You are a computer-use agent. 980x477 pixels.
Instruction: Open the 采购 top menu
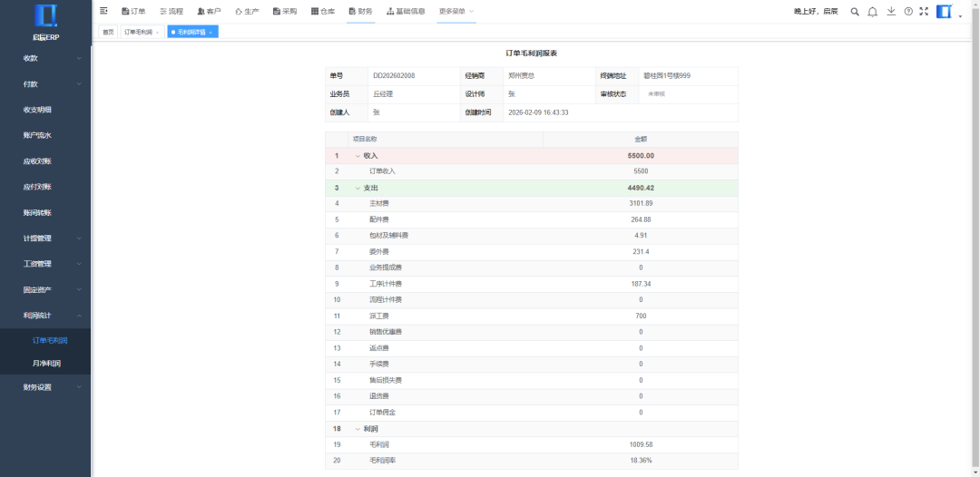coord(285,11)
